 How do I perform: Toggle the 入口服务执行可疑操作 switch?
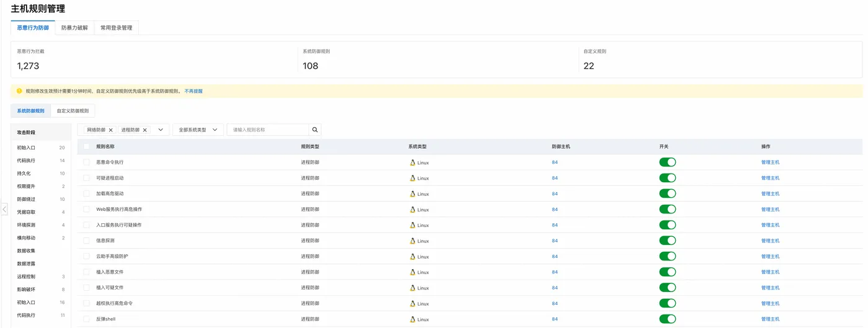tap(667, 225)
